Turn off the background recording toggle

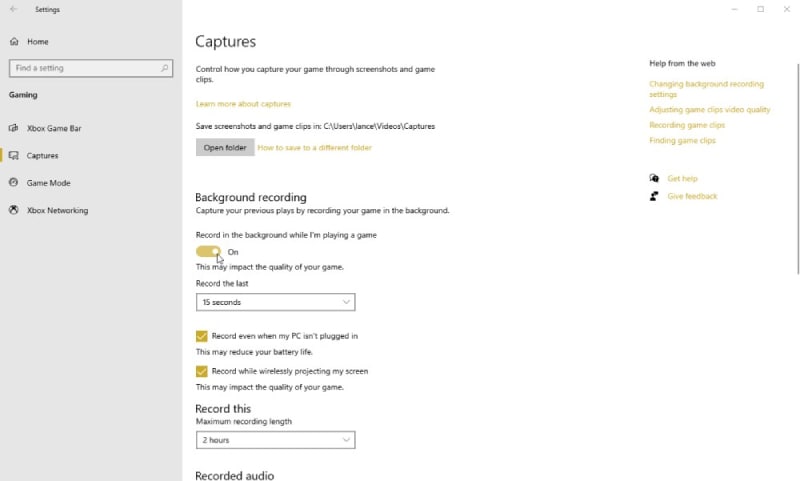click(208, 252)
